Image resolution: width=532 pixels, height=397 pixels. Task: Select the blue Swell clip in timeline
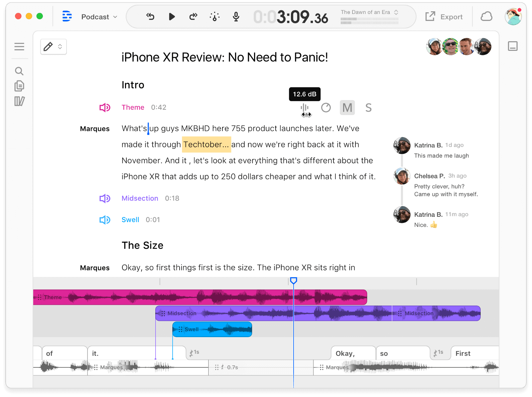coord(212,329)
